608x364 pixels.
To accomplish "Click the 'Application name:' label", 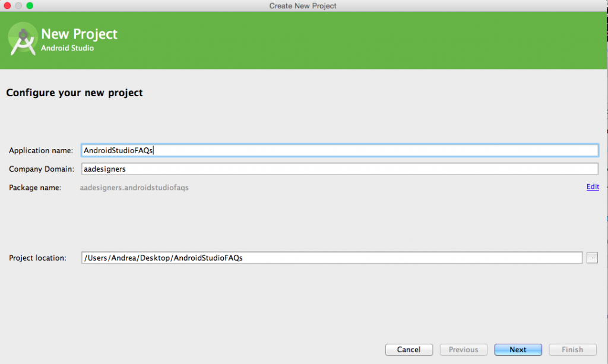I will click(x=41, y=150).
